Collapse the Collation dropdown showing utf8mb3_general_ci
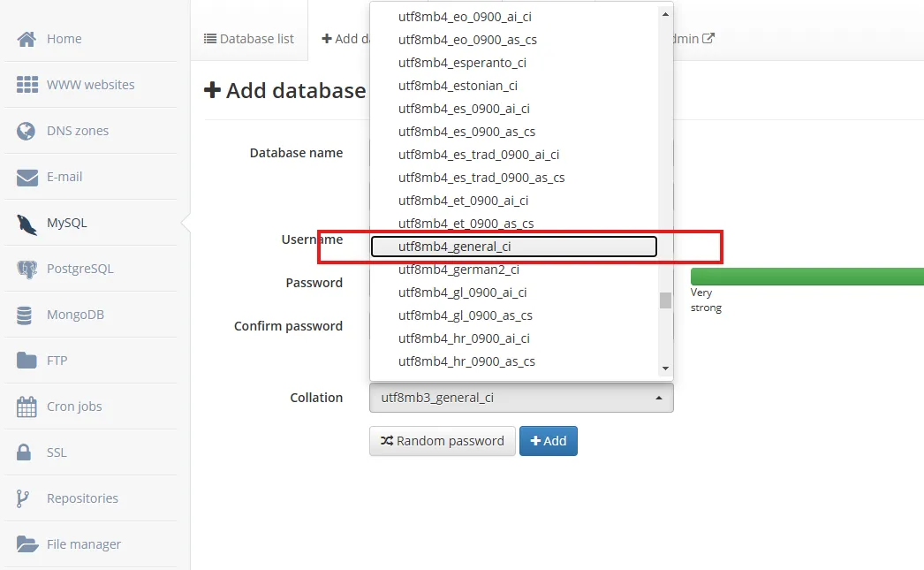Image resolution: width=924 pixels, height=570 pixels. click(520, 398)
